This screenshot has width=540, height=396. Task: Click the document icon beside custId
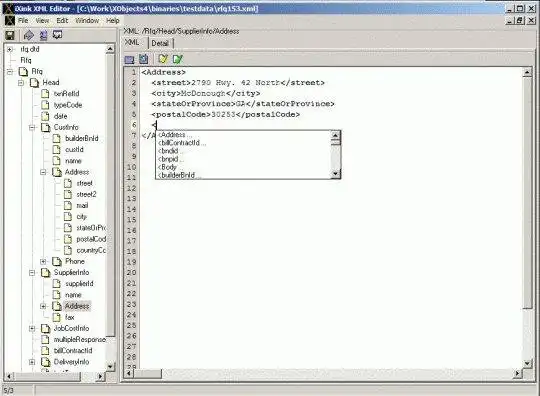point(56,149)
